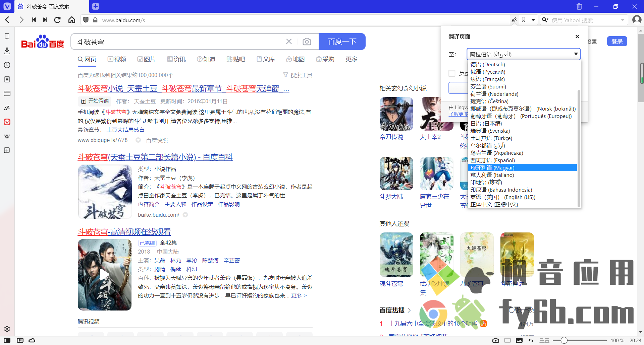Image resolution: width=644 pixels, height=345 pixels.
Task: Open the Vivaldi web panel in sidebar
Action: click(x=7, y=122)
